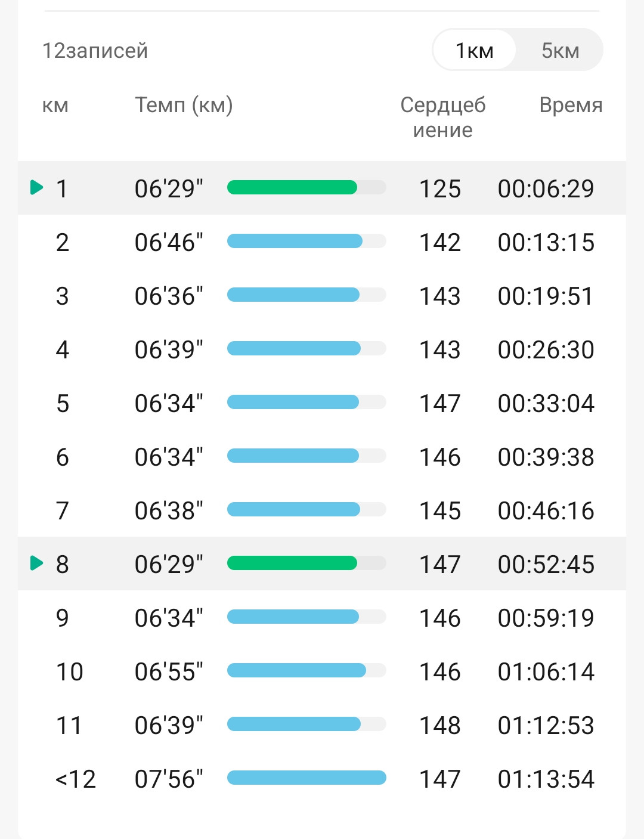Tap the Время column header

[571, 105]
